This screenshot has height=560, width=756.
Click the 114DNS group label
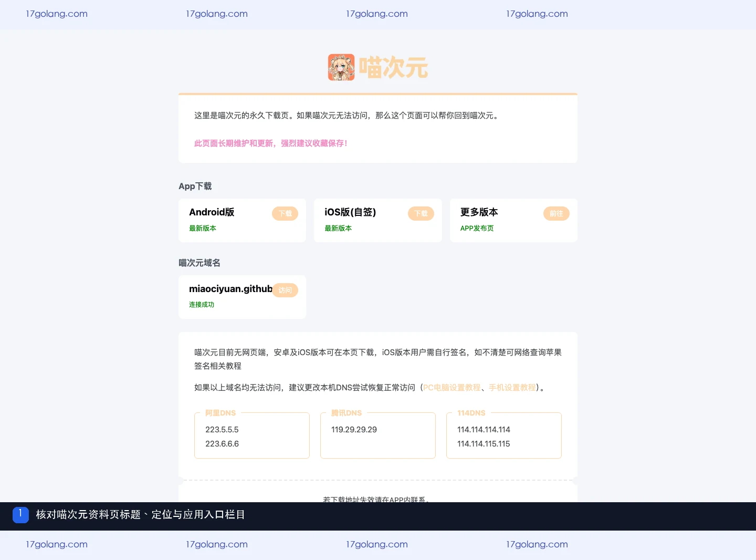point(471,413)
